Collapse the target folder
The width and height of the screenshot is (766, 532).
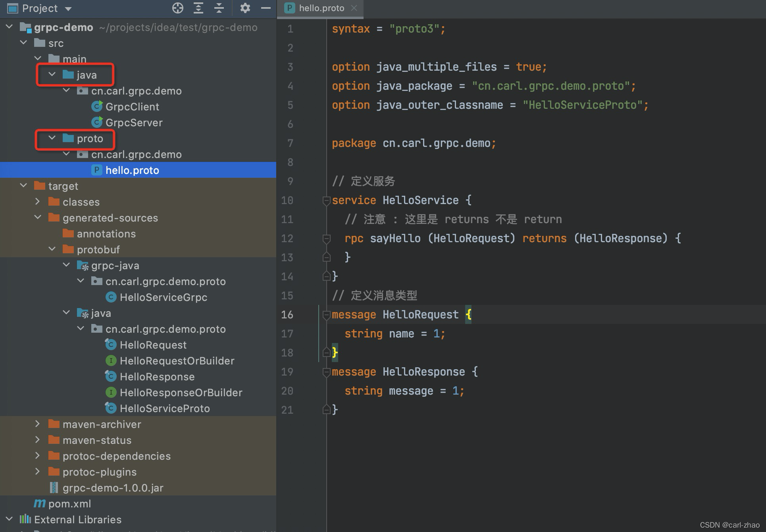pyautogui.click(x=23, y=186)
